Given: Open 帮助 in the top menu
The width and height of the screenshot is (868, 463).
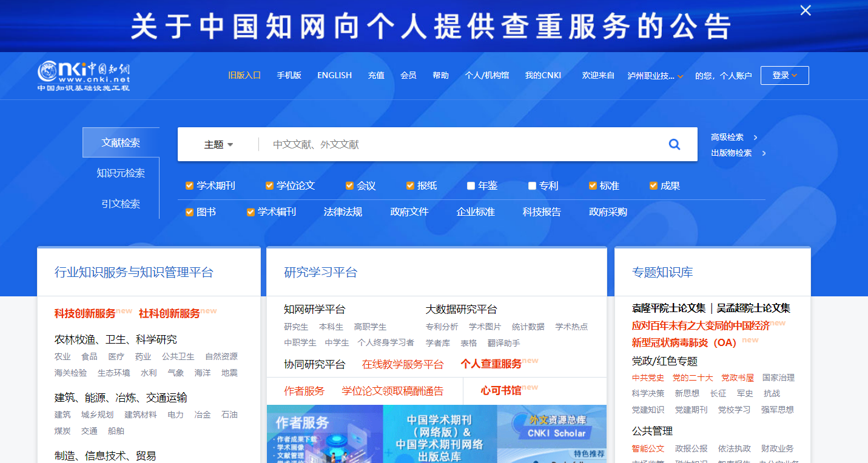Looking at the screenshot, I should coord(440,75).
